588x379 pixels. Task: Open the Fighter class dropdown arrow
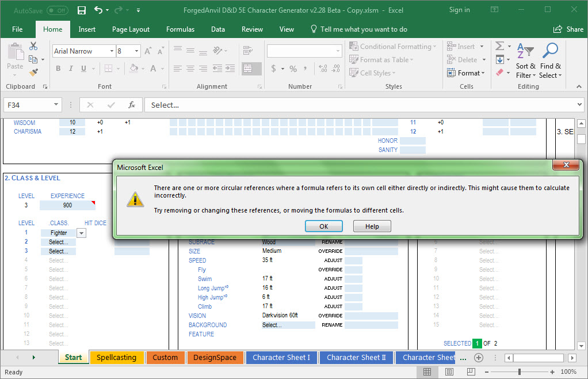coord(81,233)
